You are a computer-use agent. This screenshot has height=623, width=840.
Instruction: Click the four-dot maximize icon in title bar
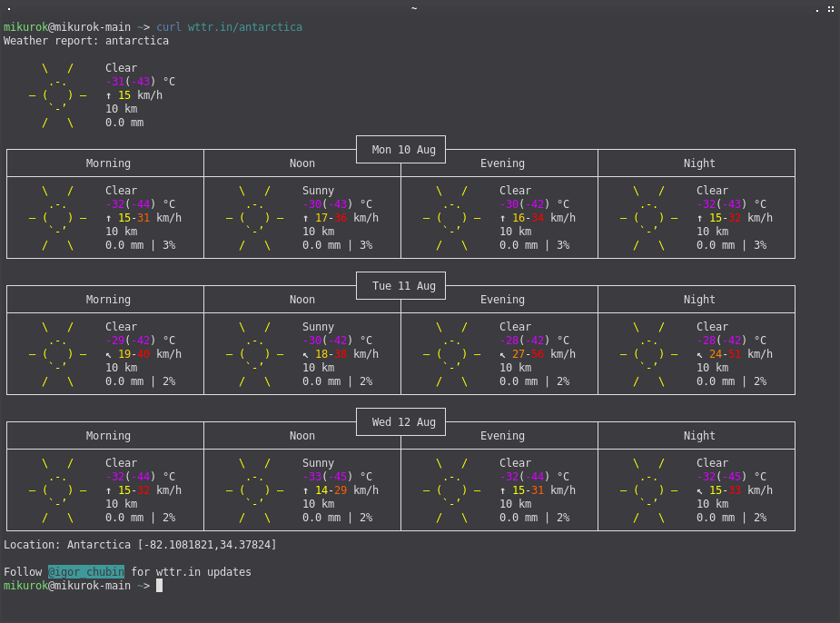(831, 9)
